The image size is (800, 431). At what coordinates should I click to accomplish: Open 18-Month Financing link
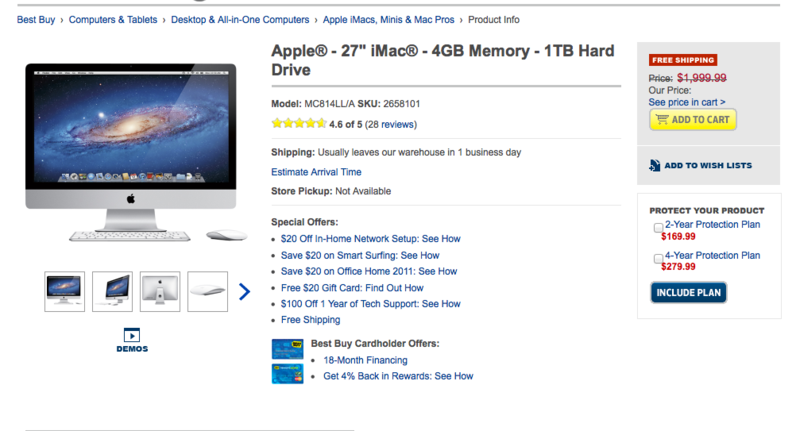click(x=365, y=361)
